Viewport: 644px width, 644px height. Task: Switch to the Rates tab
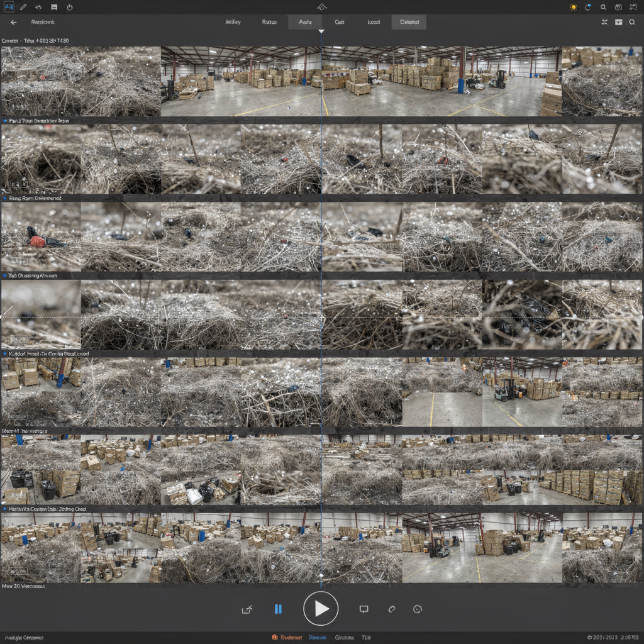tap(269, 21)
